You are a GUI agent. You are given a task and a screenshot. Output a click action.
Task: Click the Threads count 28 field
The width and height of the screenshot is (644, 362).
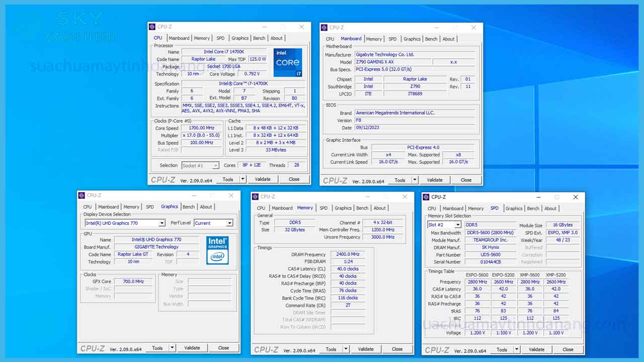(x=297, y=165)
